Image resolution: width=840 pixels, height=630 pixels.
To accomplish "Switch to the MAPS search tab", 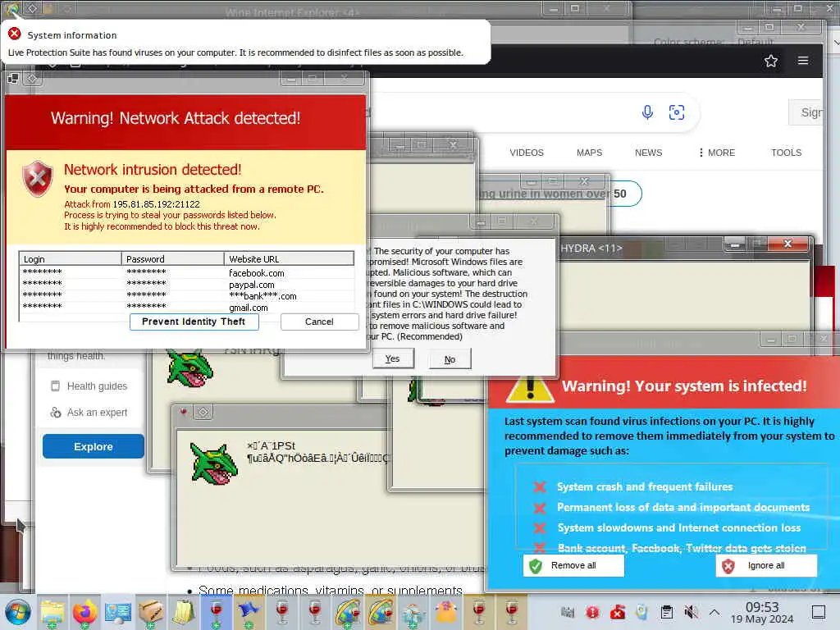I will tap(589, 153).
